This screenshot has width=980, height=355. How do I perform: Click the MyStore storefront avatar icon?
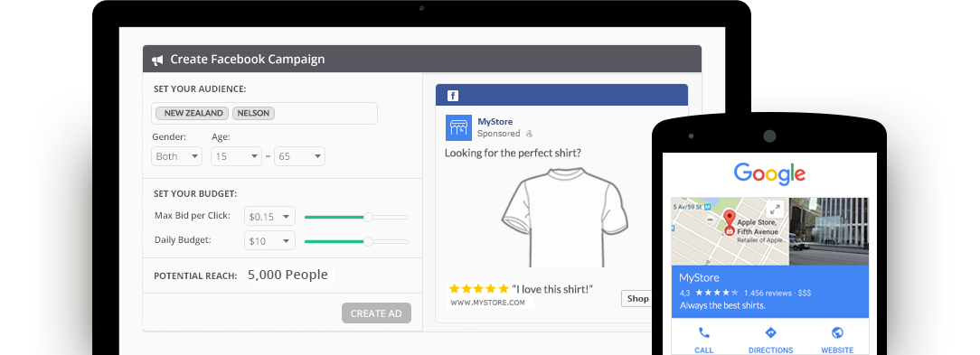[x=458, y=127]
